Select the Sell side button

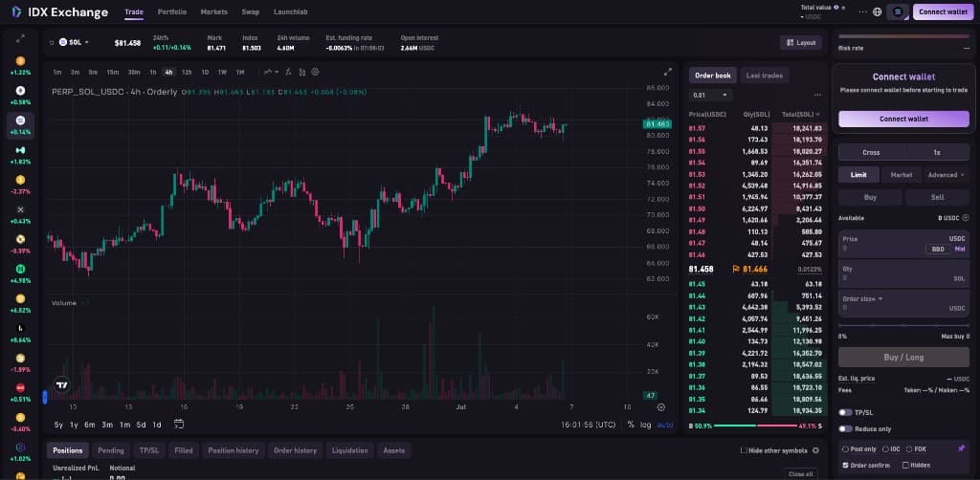938,197
